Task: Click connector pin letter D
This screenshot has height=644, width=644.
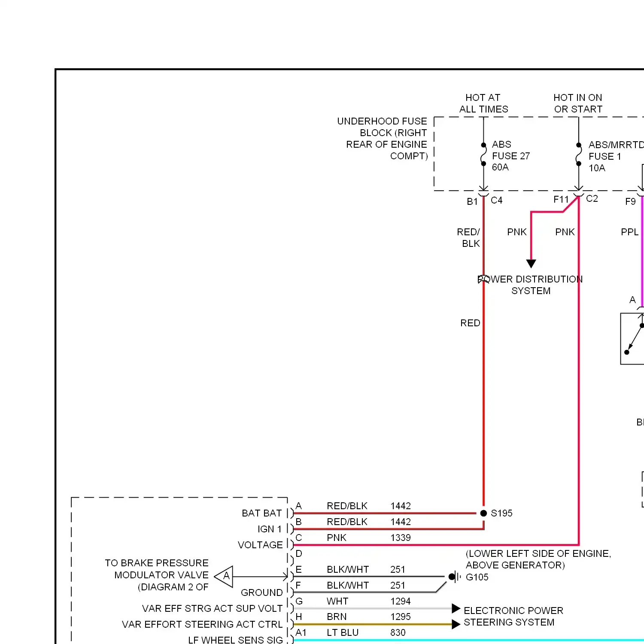Action: pos(299,553)
